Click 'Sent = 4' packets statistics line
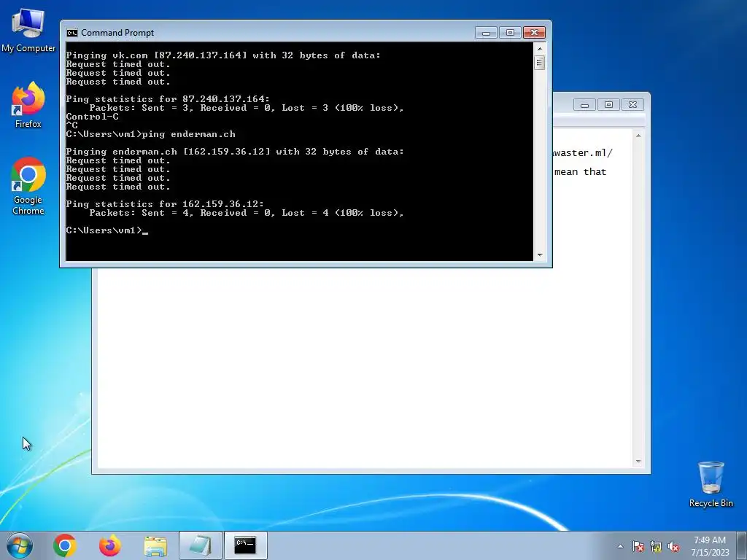Image resolution: width=747 pixels, height=560 pixels. (x=247, y=213)
